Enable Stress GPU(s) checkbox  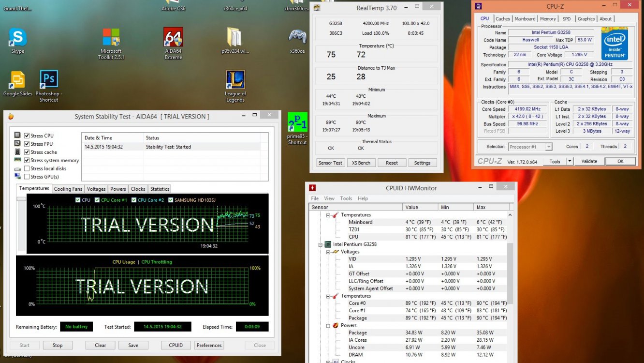pyautogui.click(x=27, y=177)
